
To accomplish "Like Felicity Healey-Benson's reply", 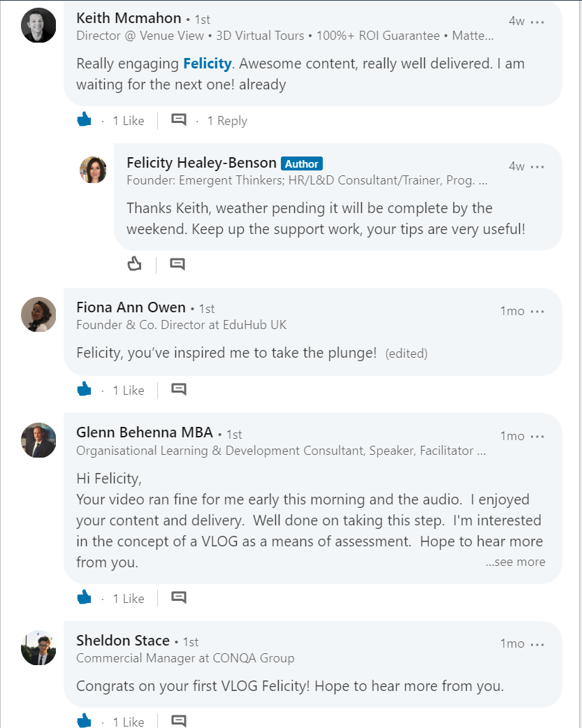I will (135, 264).
